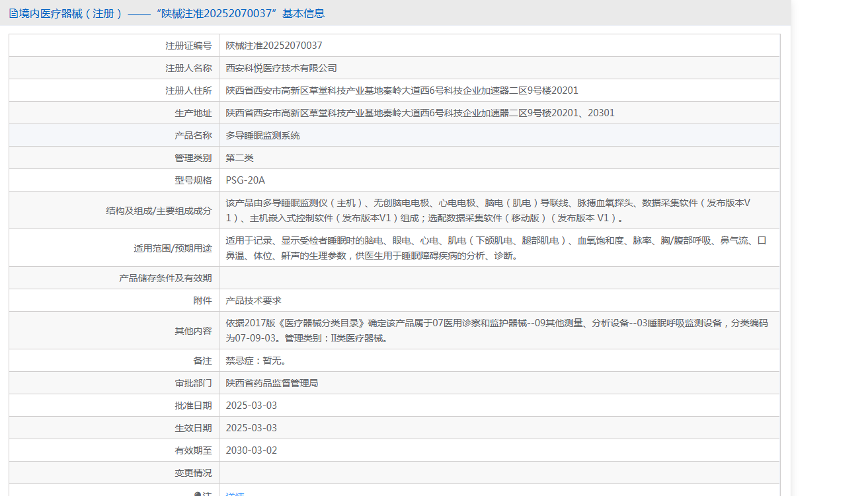Click the 适用范围/预期用途 label
The height and width of the screenshot is (496, 868).
[173, 248]
